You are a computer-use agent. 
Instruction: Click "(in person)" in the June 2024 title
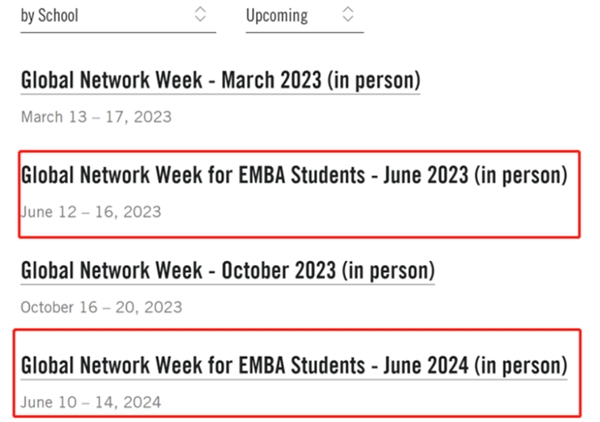[520, 364]
